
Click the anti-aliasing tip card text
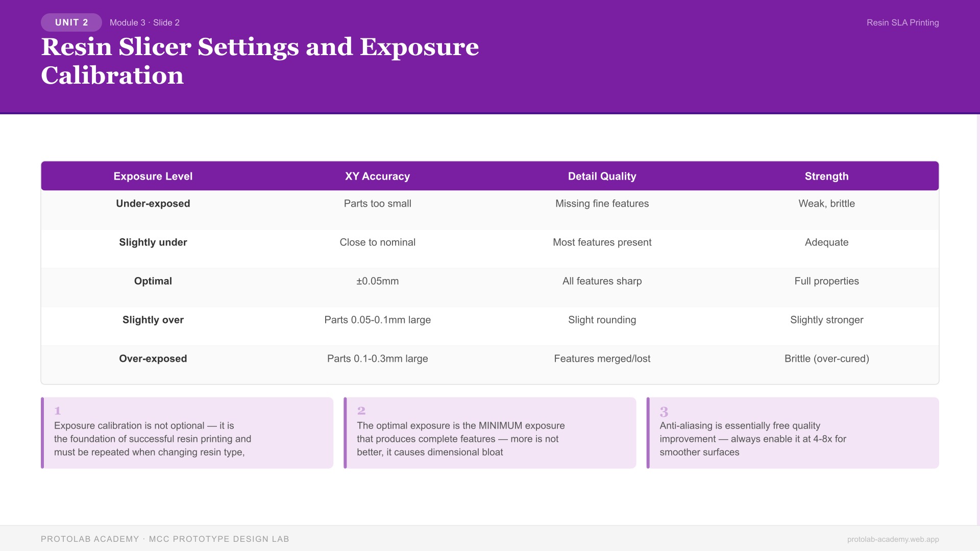pos(752,439)
